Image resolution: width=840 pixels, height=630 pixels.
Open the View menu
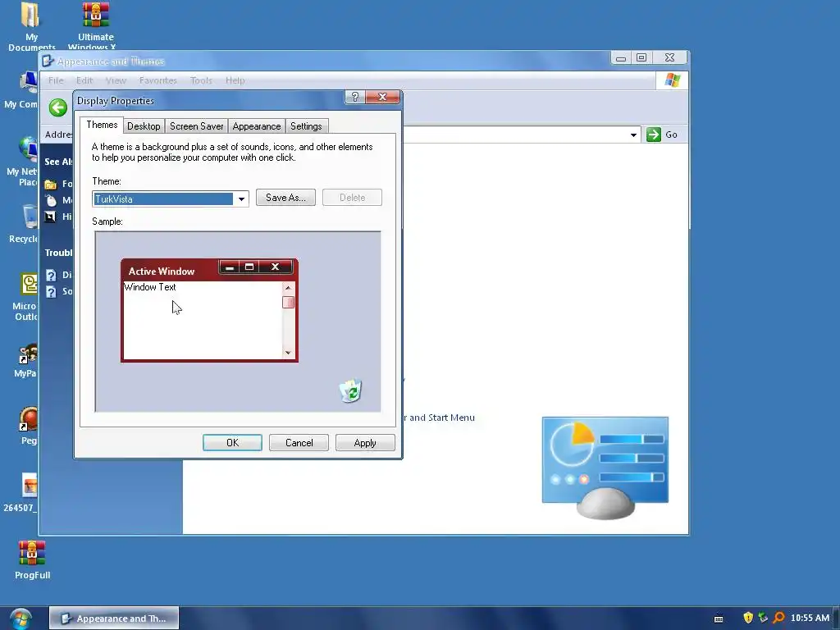(x=116, y=80)
